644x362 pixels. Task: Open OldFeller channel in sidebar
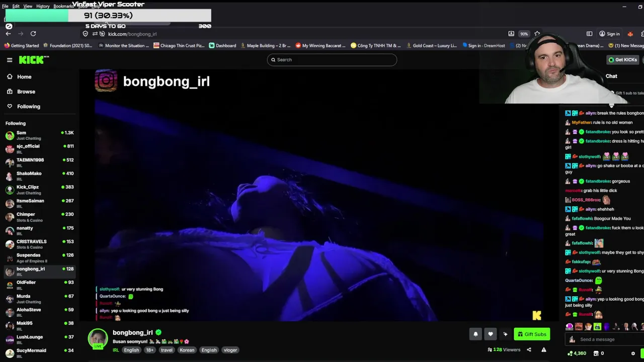tap(39, 284)
